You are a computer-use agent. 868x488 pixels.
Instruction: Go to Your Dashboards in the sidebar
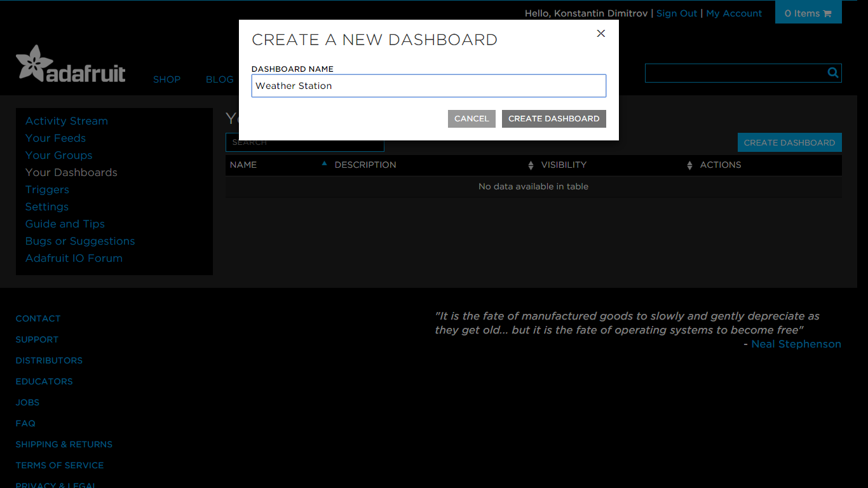[x=71, y=172]
